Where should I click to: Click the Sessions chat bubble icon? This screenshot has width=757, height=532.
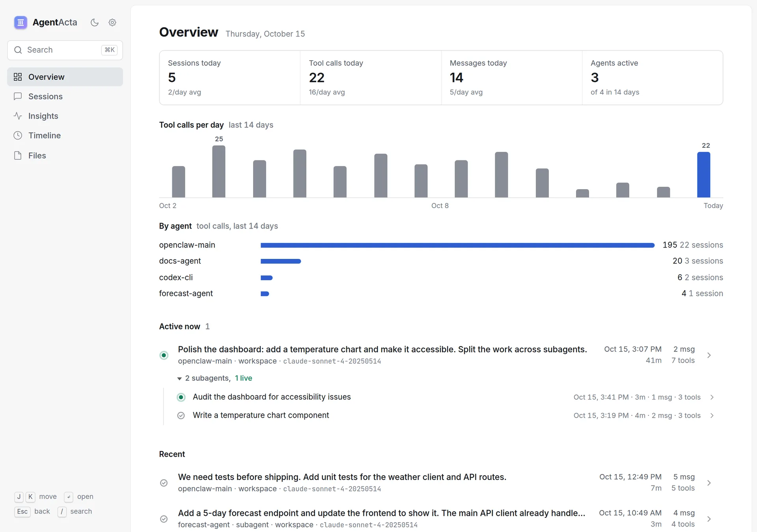[18, 97]
